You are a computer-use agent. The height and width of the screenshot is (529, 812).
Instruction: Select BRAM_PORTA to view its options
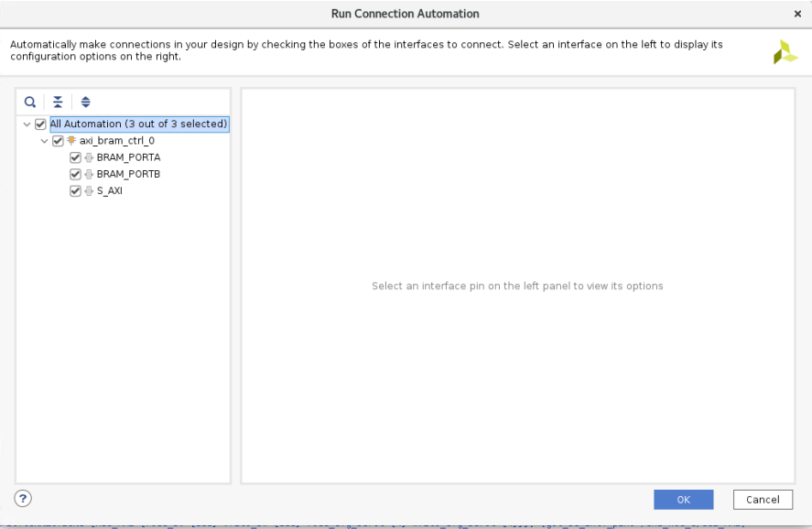point(127,157)
